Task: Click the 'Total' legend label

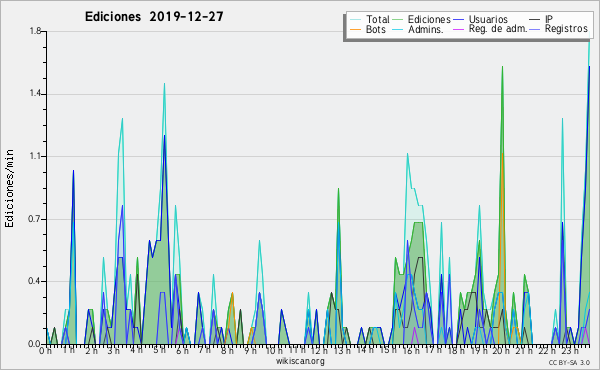Action: 378,19
